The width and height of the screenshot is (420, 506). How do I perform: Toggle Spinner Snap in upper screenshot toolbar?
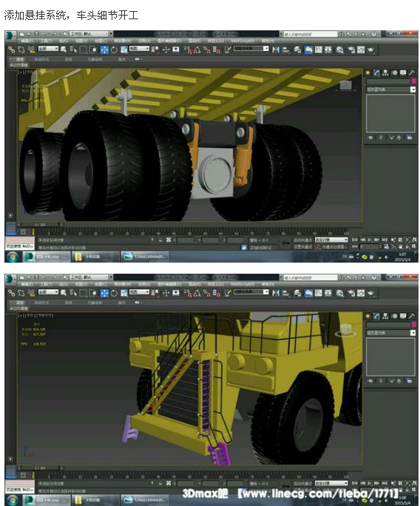pos(217,50)
